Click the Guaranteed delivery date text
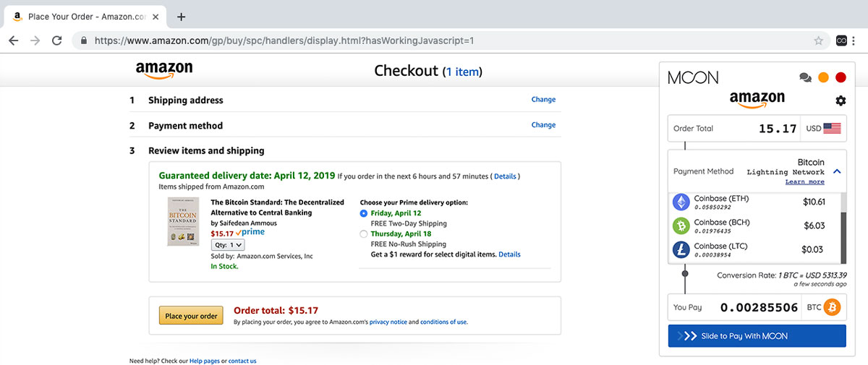This screenshot has width=868, height=365. point(247,176)
